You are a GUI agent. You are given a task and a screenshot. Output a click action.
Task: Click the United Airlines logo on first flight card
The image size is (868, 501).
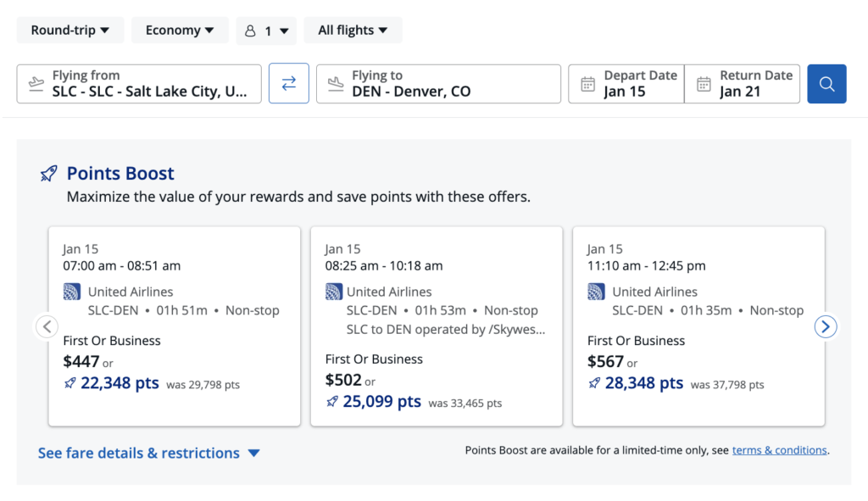coord(72,291)
